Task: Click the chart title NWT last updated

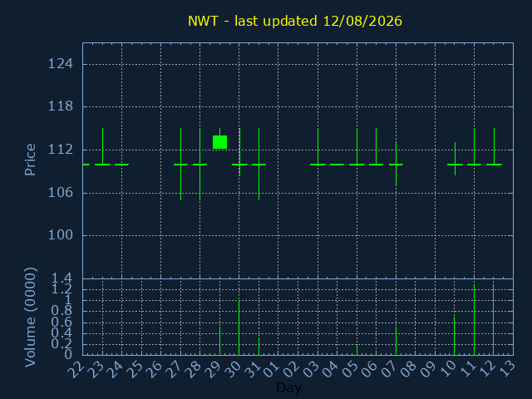Action: click(x=295, y=21)
